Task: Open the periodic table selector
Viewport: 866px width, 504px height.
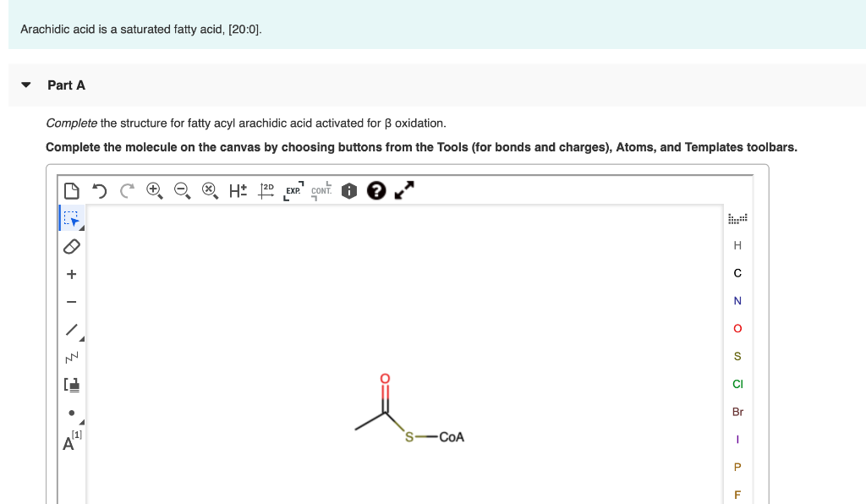Action: [737, 218]
